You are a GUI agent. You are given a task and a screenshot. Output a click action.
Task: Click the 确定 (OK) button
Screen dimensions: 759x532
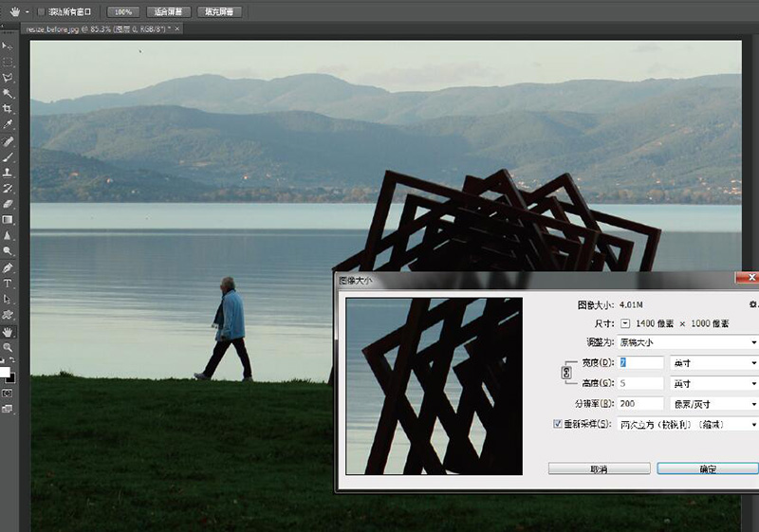(707, 468)
